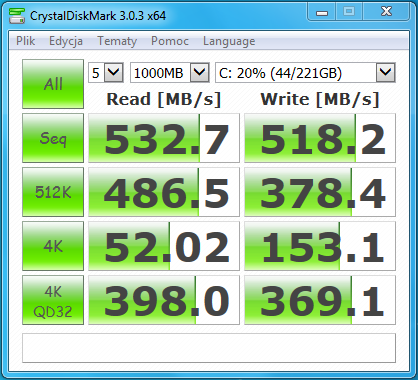418x380 pixels.
Task: Open the drive selection dropdown for C:
Action: pyautogui.click(x=305, y=73)
